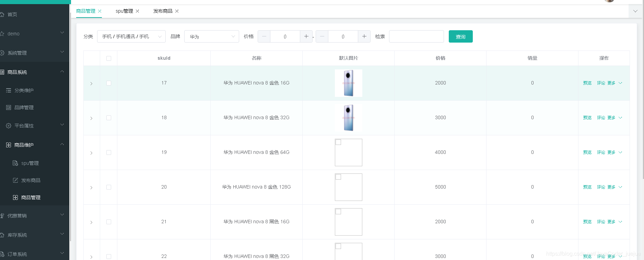Click the 平台属性 gear icon
The image size is (644, 260).
tap(9, 126)
